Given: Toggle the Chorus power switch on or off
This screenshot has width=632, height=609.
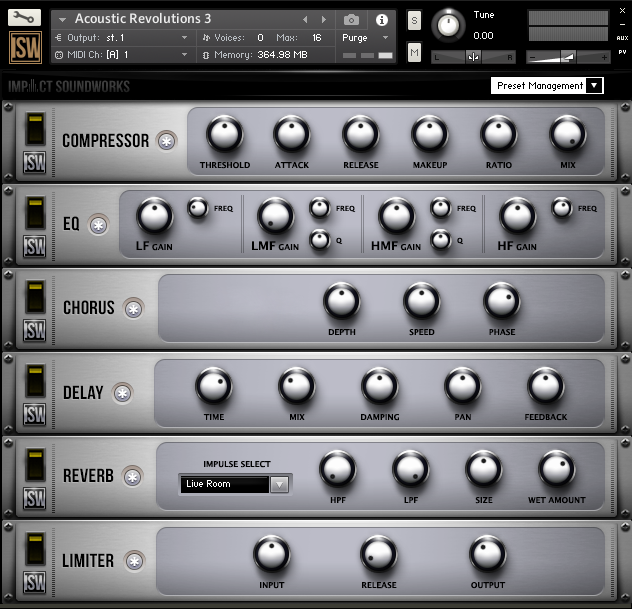Looking at the screenshot, I should pyautogui.click(x=35, y=296).
